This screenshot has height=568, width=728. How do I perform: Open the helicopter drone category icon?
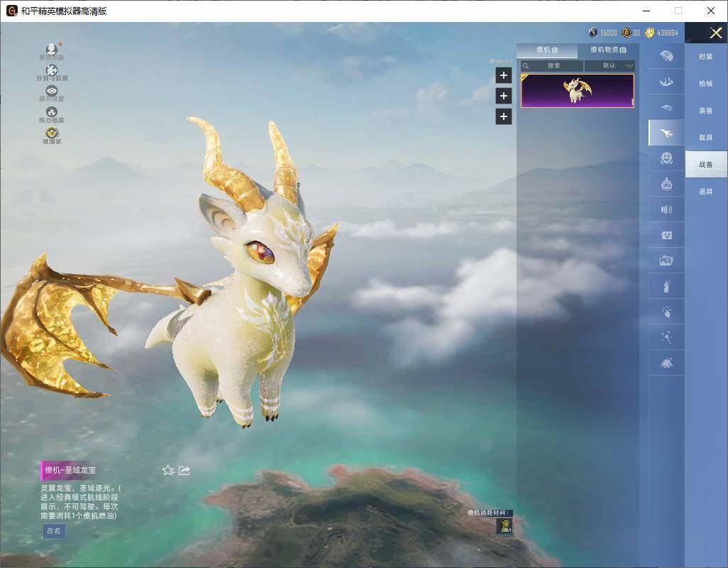click(666, 108)
